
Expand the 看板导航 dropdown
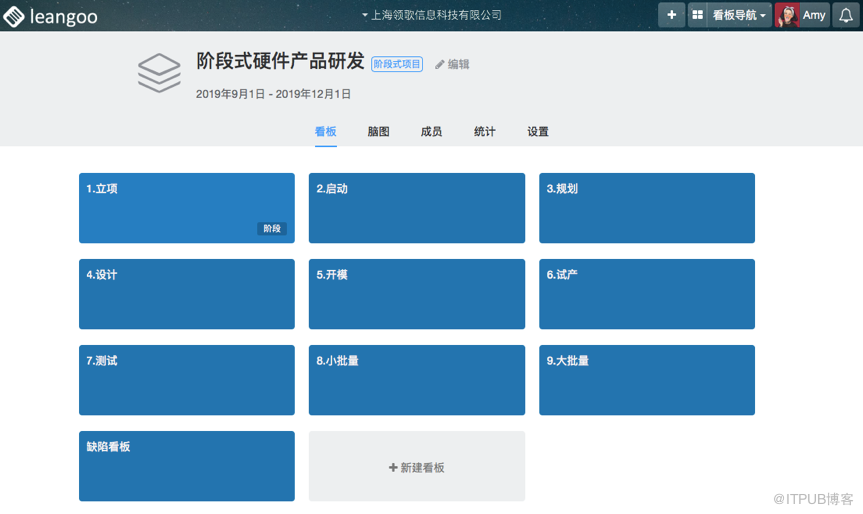click(x=740, y=15)
